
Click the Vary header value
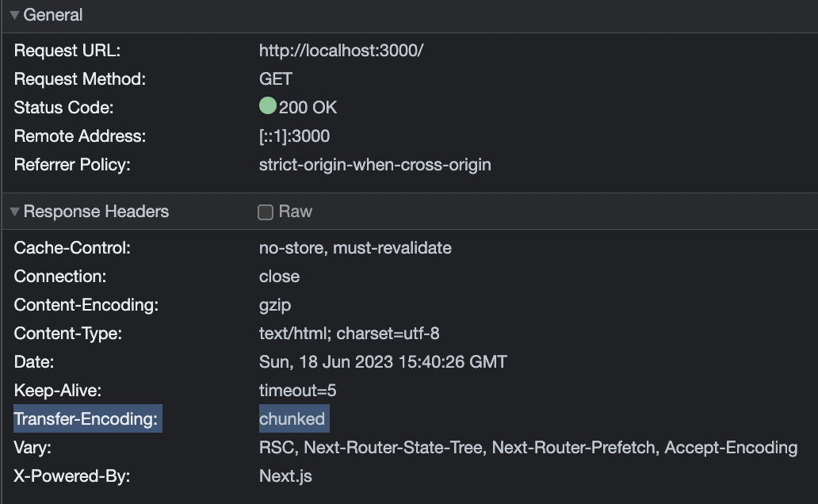[x=528, y=448]
